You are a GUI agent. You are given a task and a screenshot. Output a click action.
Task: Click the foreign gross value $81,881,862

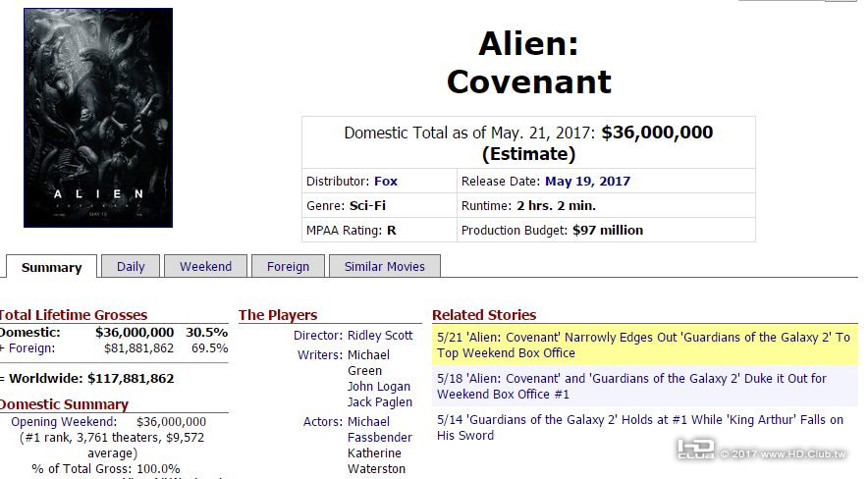point(139,348)
